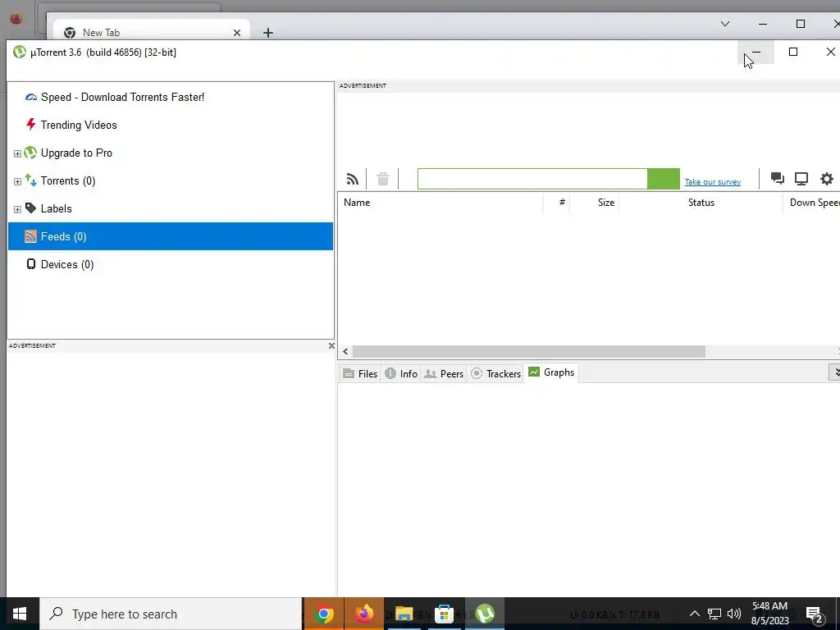Open Chrome tab search dropdown chevron
The height and width of the screenshot is (630, 840).
[x=725, y=24]
